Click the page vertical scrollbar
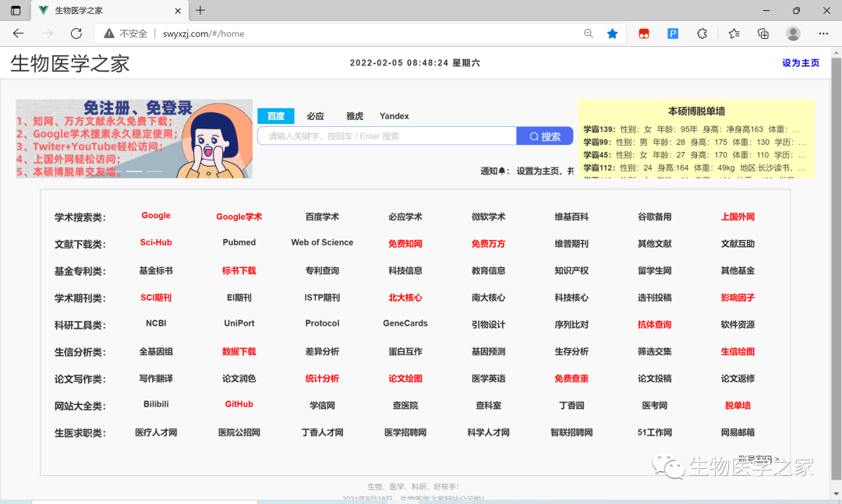 pyautogui.click(x=836, y=269)
